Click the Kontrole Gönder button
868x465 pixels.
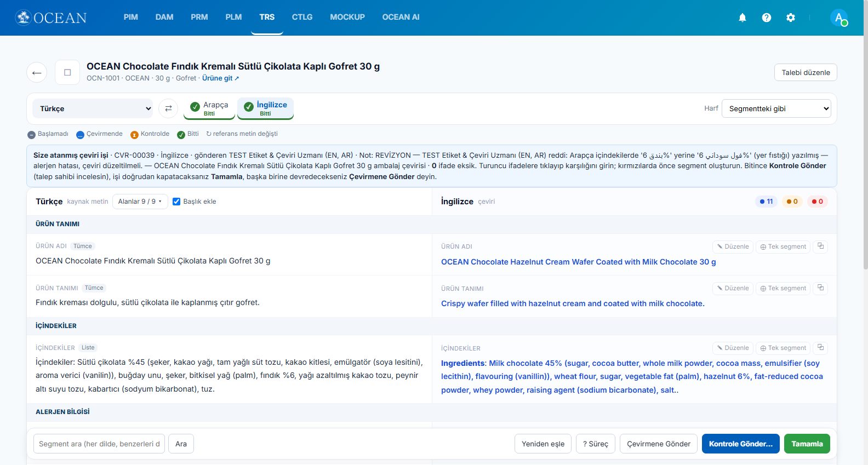coord(741,444)
